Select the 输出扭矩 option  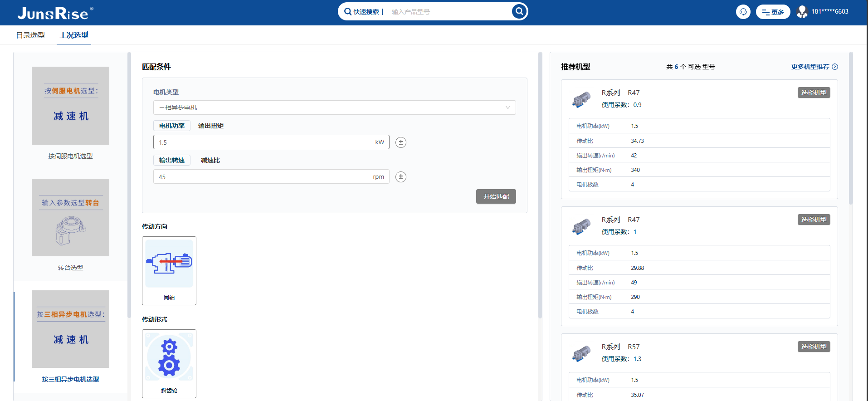coord(211,126)
